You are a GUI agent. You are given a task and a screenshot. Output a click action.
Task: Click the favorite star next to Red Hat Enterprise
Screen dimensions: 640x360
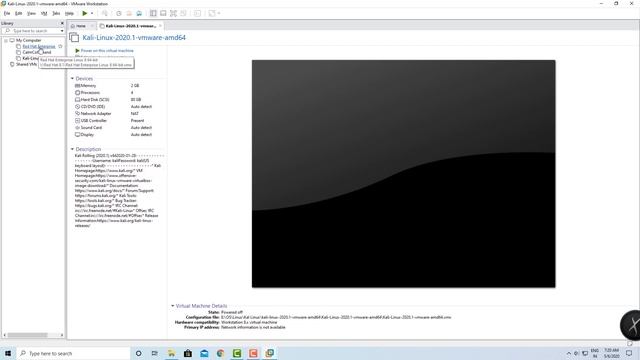[60, 47]
